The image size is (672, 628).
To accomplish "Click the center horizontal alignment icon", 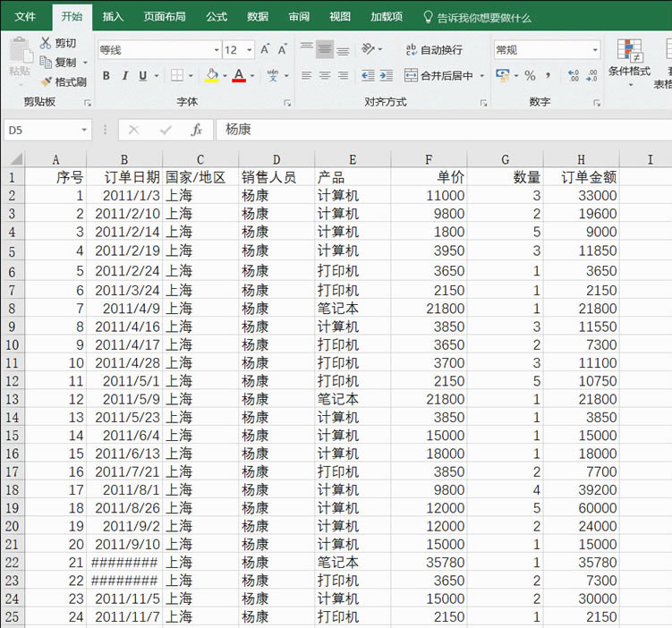I will (325, 76).
